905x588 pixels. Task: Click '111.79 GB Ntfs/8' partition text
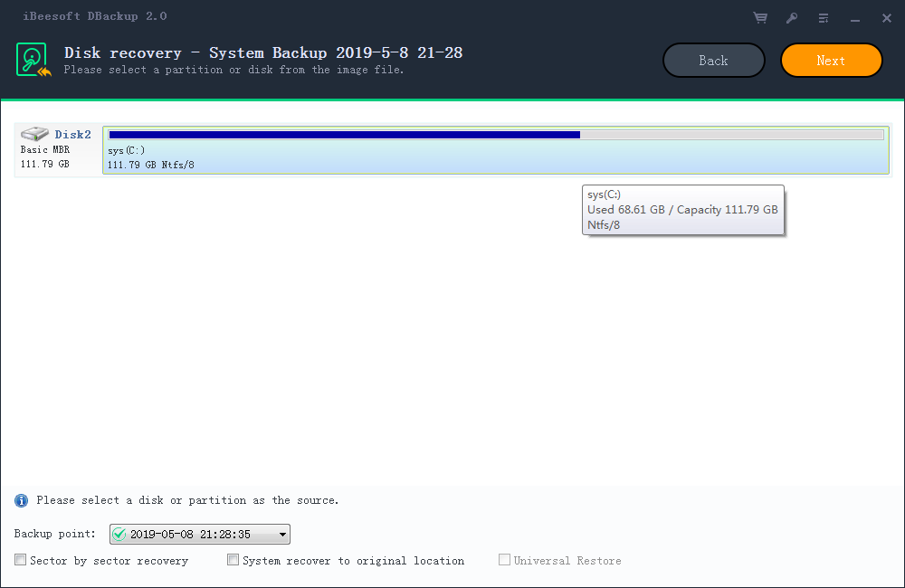tap(150, 165)
